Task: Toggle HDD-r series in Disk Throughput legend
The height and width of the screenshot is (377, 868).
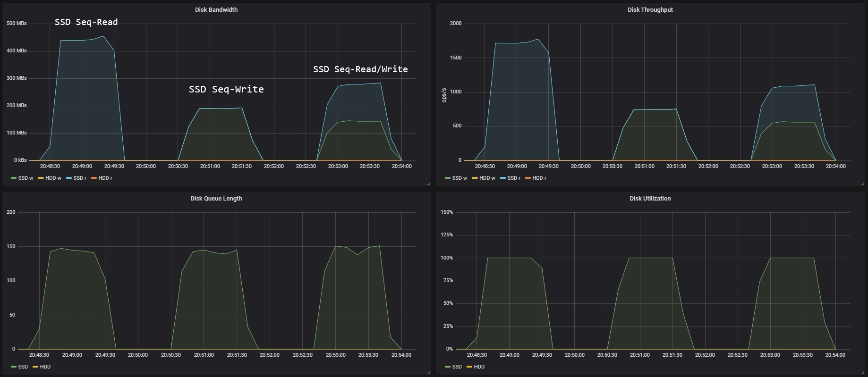Action: point(539,178)
